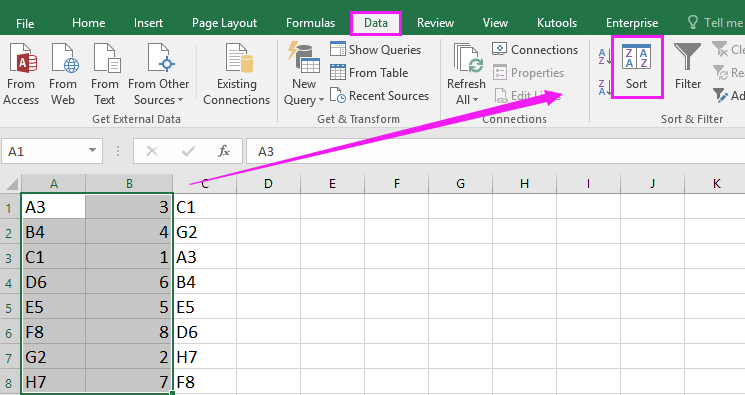The image size is (745, 395).
Task: Click the Connections button
Action: 535,49
